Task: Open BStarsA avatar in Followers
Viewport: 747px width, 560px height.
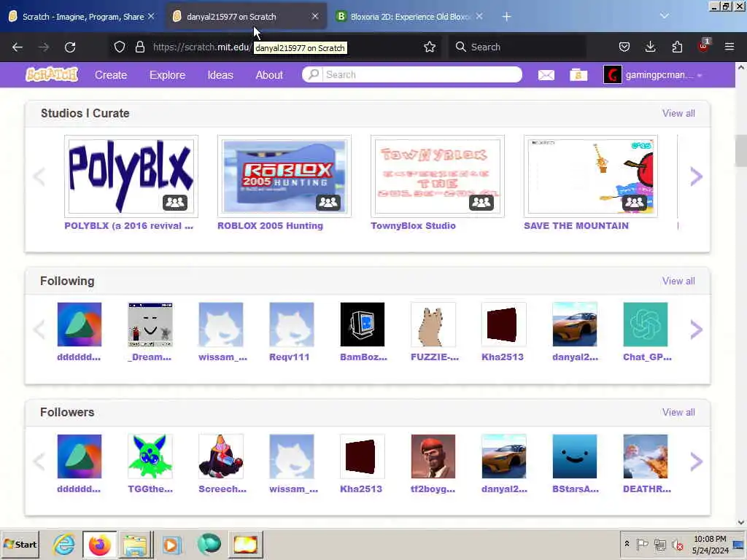Action: (x=575, y=456)
